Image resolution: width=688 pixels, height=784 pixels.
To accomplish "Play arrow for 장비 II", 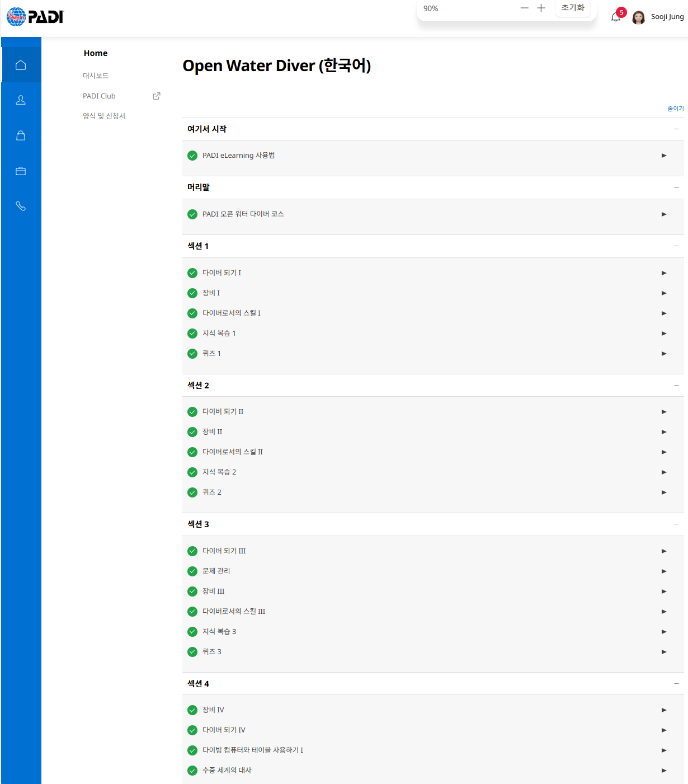I will 664,432.
